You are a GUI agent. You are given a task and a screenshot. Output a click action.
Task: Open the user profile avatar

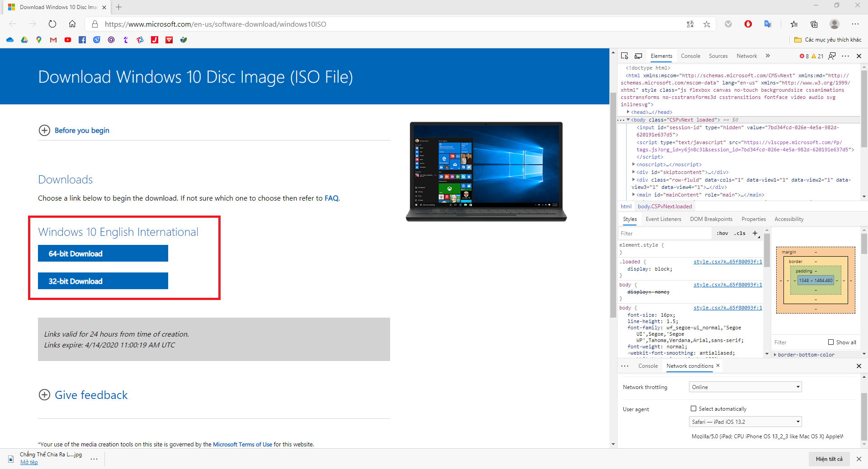click(x=835, y=24)
